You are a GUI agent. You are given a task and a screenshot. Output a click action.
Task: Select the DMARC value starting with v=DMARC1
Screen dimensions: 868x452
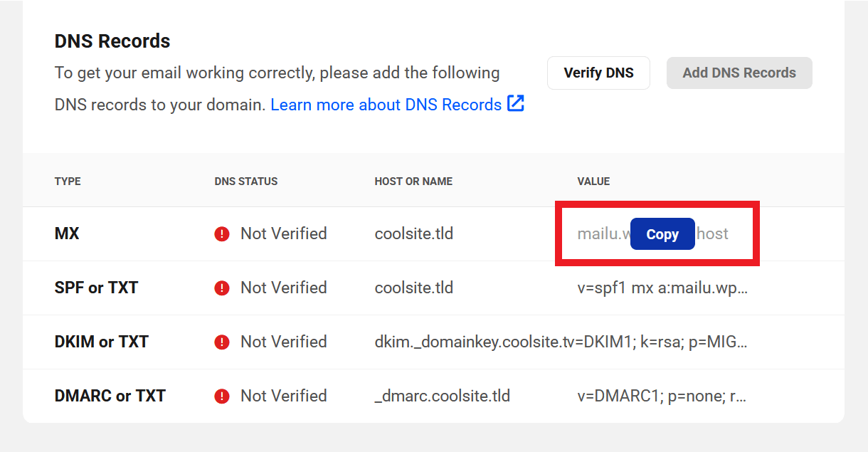click(x=662, y=396)
